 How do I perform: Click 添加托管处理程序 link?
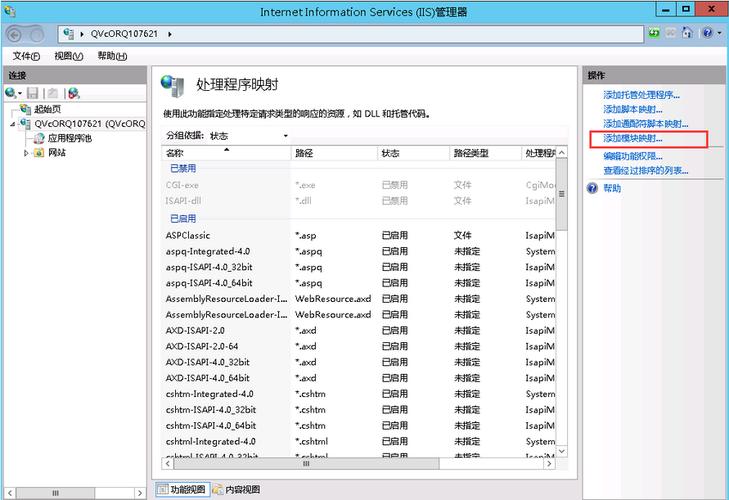tap(640, 95)
